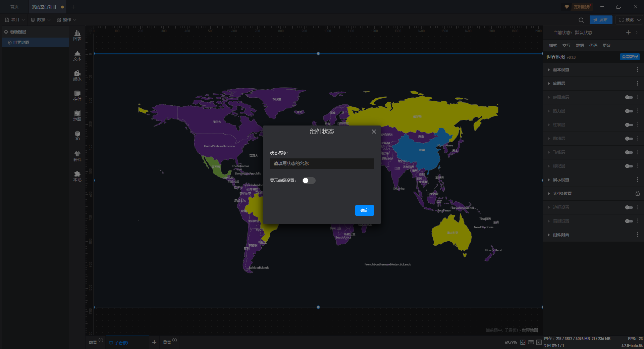This screenshot has height=349, width=644.
Task: Switch to the 更多 tab
Action: coord(606,45)
